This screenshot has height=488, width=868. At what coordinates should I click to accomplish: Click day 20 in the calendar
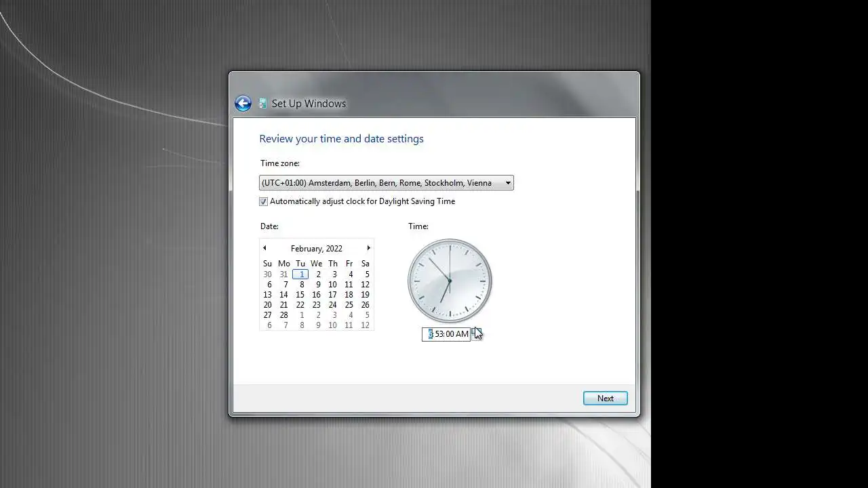click(x=268, y=305)
